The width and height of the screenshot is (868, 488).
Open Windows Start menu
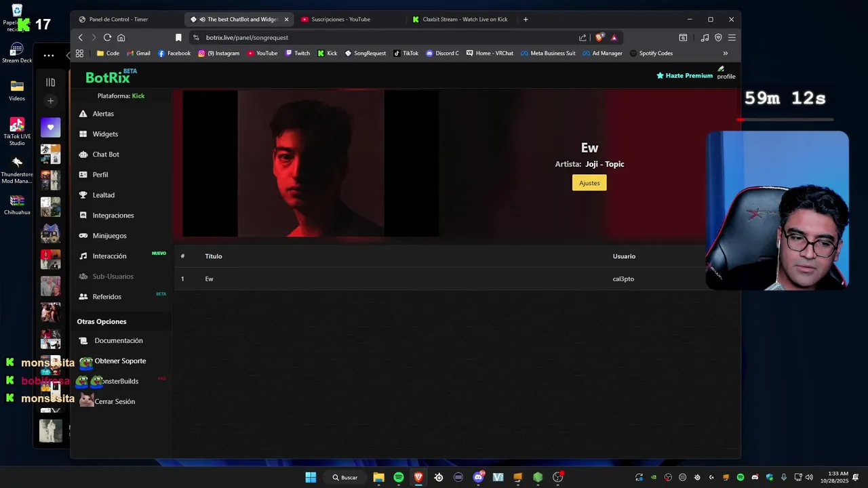pos(311,477)
